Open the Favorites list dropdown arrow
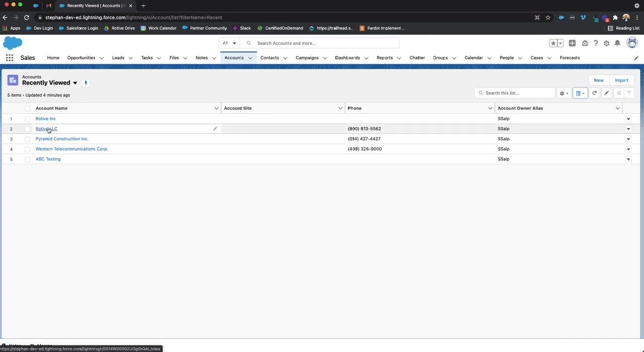Viewport: 644px width, 352px height. (560, 43)
